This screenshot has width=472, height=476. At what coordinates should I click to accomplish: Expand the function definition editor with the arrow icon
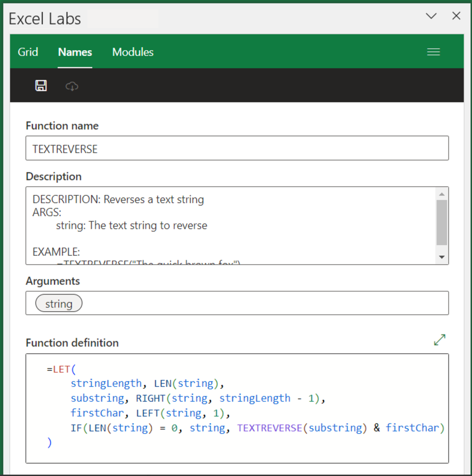pos(440,340)
